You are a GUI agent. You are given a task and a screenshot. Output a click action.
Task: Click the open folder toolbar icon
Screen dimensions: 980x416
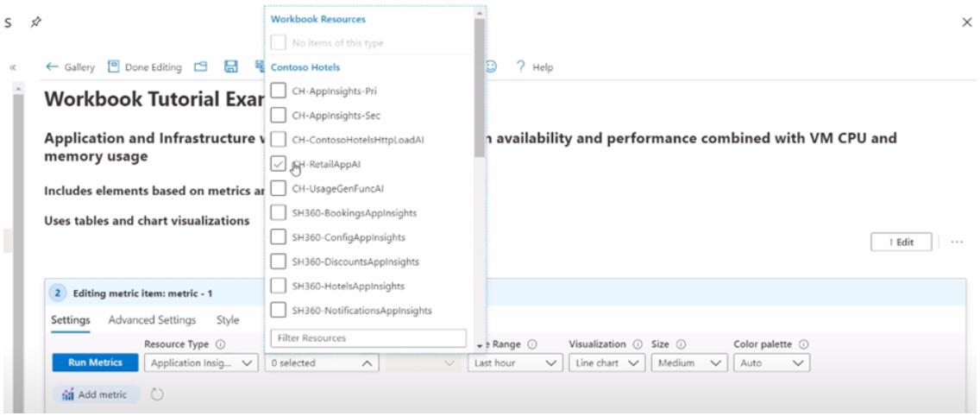(200, 67)
